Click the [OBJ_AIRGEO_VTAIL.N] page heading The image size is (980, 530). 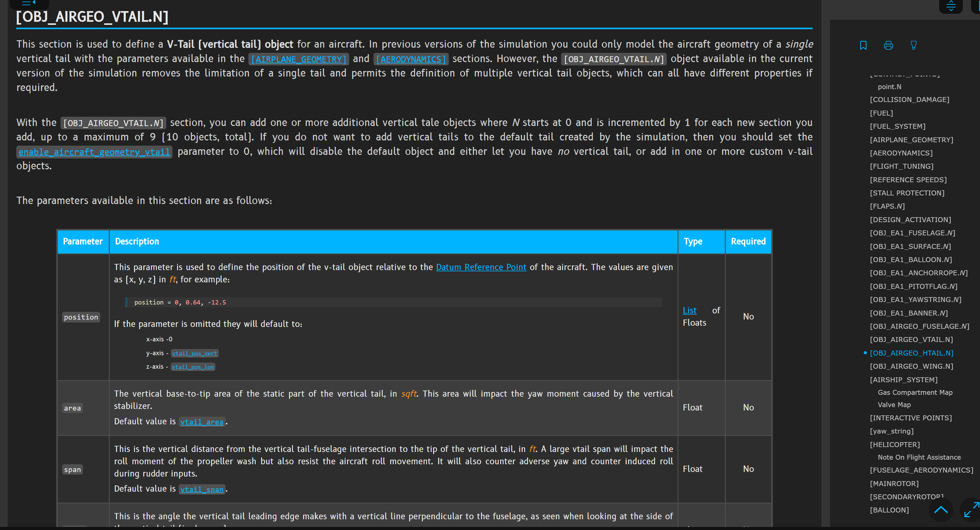(93, 17)
